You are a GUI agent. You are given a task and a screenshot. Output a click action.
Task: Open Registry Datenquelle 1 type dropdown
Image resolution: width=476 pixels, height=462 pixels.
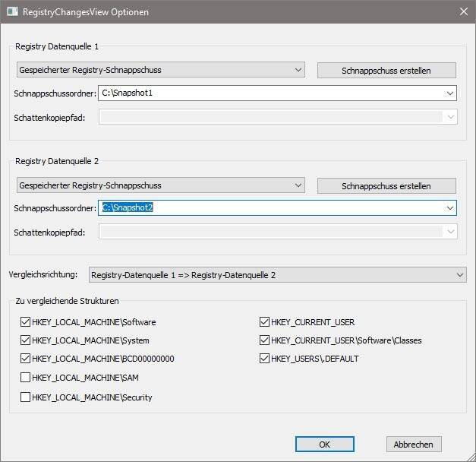click(159, 70)
